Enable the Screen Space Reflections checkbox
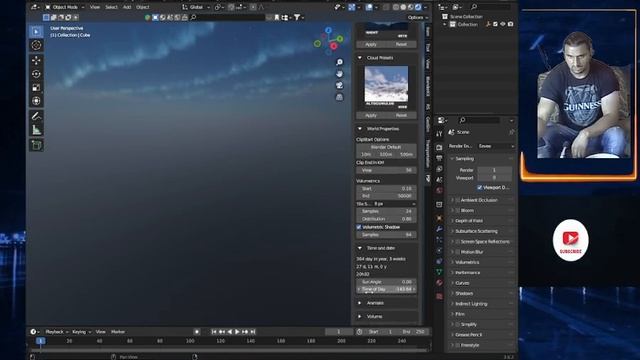The height and width of the screenshot is (360, 640). pos(458,242)
